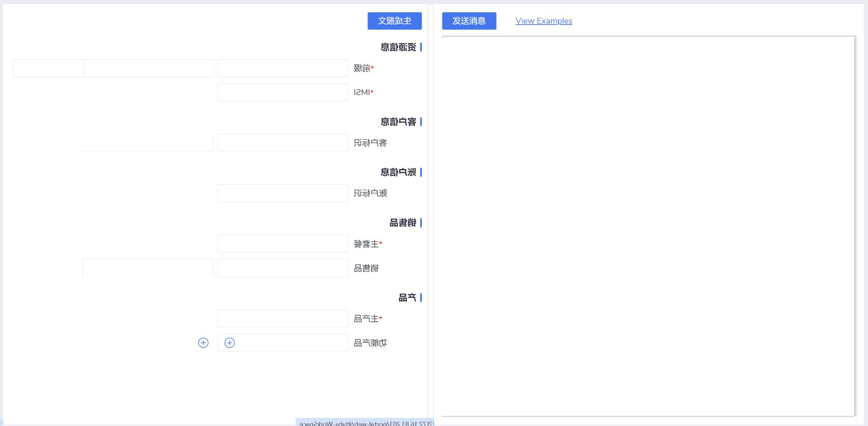Click the second 客户标识 input box
This screenshot has width=868, height=426.
click(147, 143)
